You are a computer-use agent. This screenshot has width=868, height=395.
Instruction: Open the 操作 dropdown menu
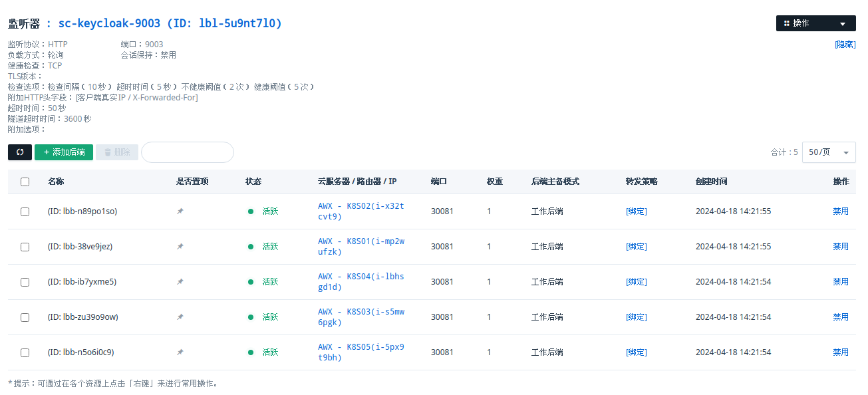(815, 23)
